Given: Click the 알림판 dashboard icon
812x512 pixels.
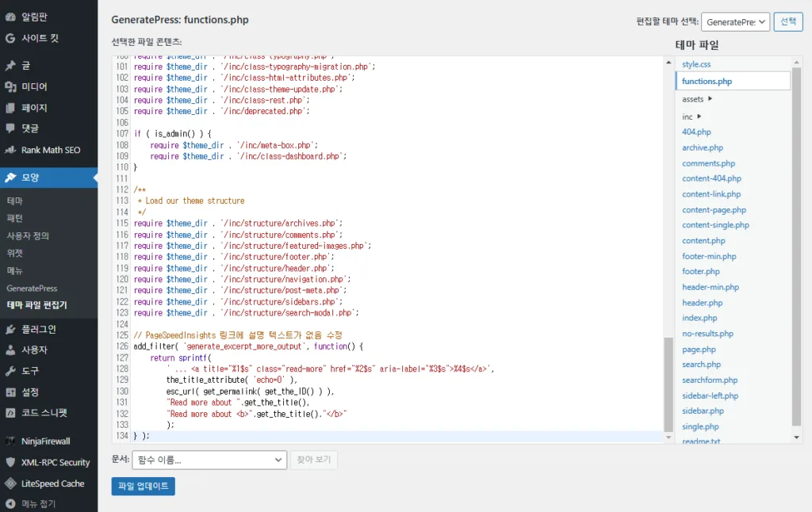Looking at the screenshot, I should tap(10, 17).
